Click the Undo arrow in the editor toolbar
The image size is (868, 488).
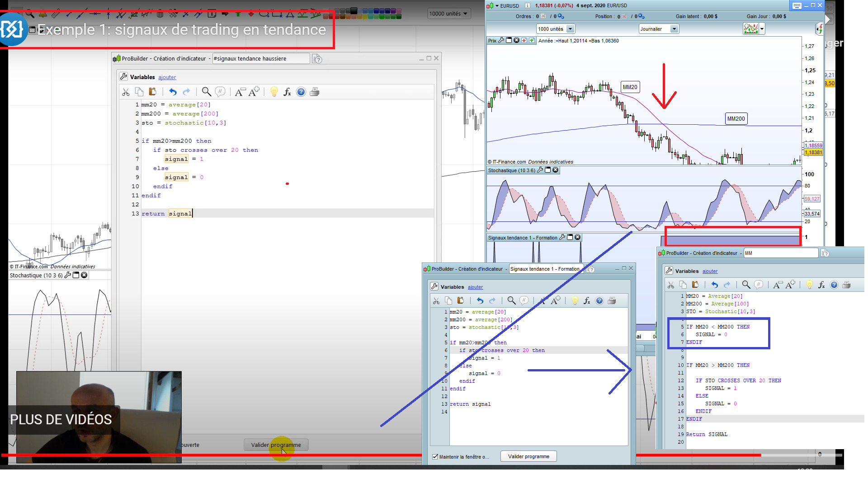tap(173, 92)
